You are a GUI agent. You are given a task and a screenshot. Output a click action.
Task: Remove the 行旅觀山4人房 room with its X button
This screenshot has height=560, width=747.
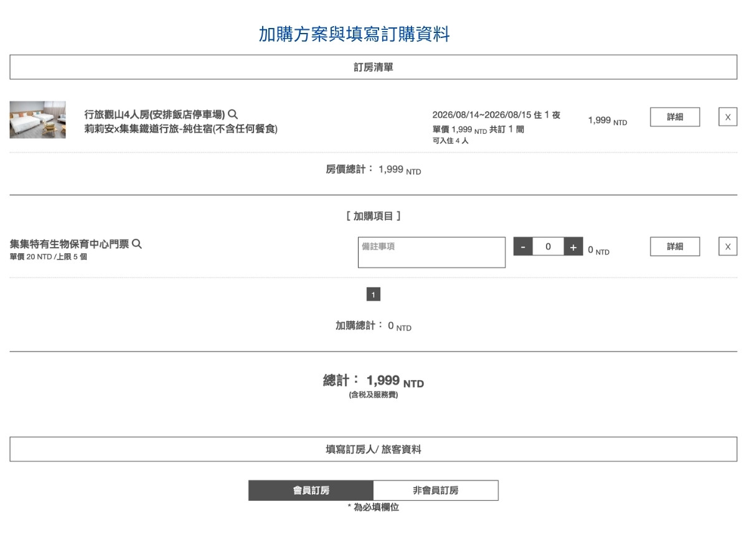[727, 117]
